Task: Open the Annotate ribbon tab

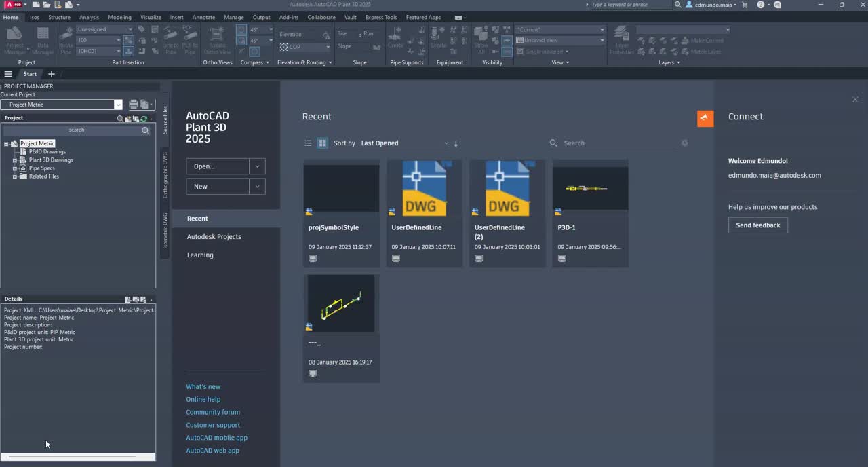Action: (x=203, y=17)
